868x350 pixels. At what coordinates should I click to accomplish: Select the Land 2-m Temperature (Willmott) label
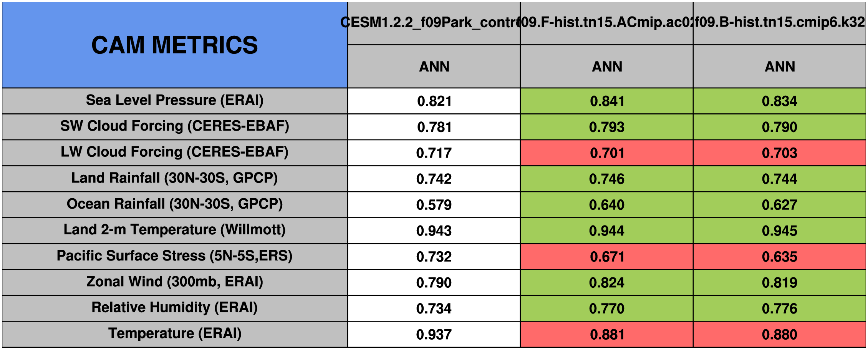pos(175,230)
